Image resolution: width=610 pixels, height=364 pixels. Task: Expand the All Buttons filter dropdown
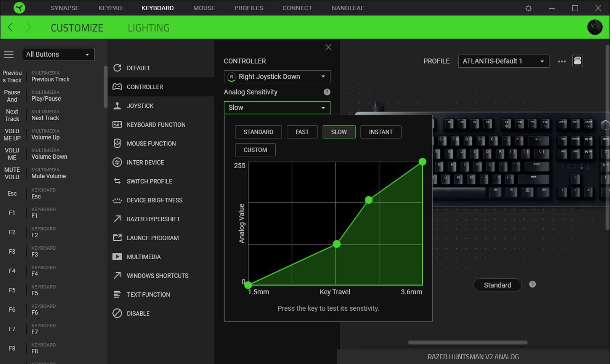[x=58, y=54]
